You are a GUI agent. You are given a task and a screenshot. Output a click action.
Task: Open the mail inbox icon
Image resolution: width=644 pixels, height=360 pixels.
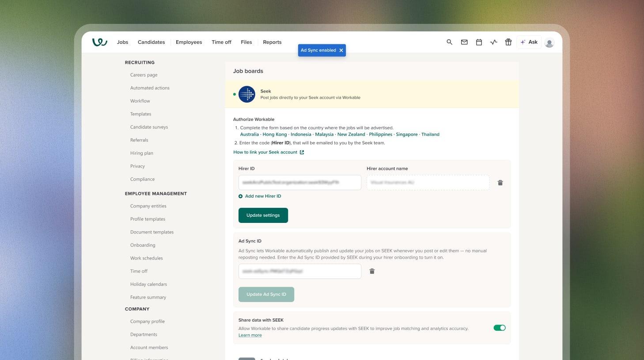pos(464,42)
